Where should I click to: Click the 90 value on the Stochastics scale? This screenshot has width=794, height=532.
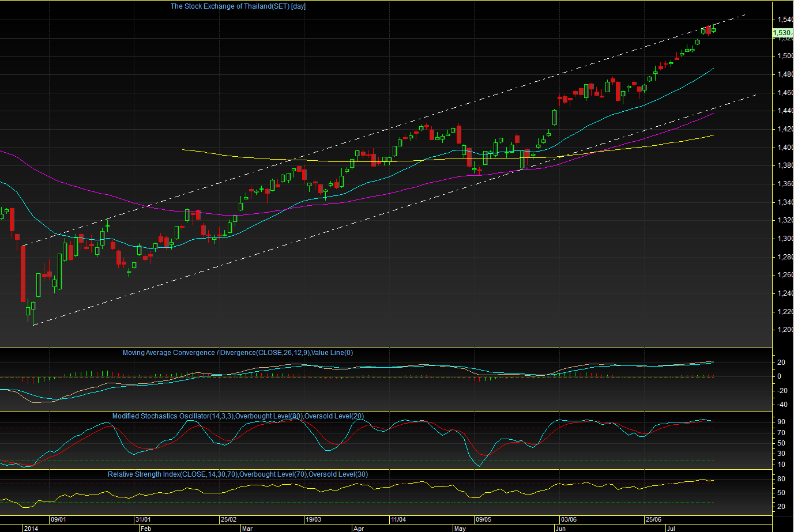(x=781, y=422)
